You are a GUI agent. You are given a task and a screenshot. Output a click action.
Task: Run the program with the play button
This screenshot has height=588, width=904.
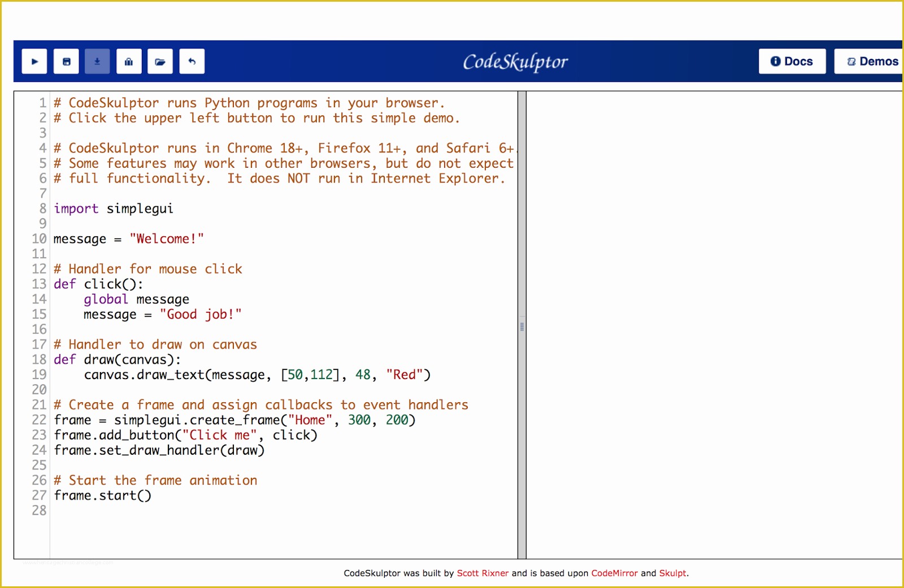tap(34, 62)
